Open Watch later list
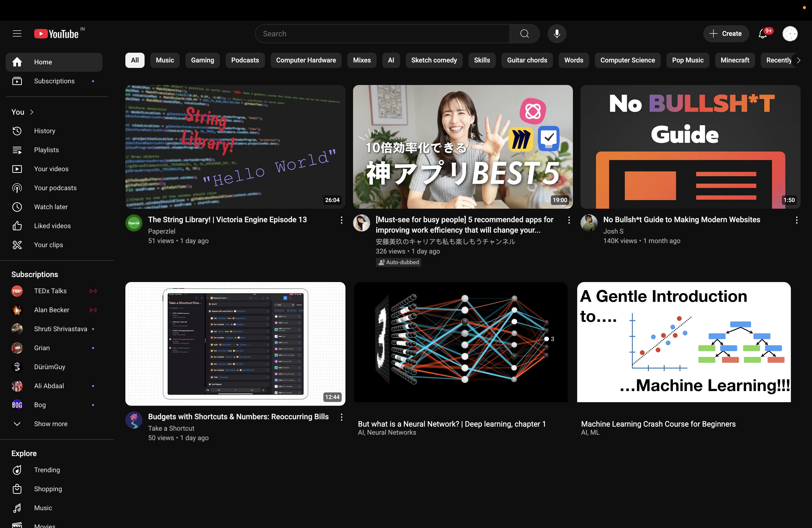This screenshot has height=528, width=812. click(x=51, y=207)
